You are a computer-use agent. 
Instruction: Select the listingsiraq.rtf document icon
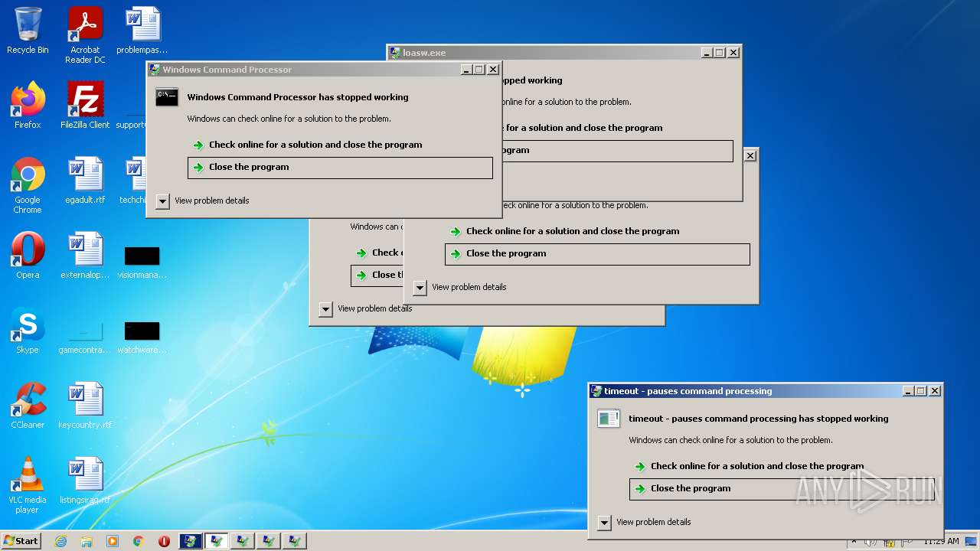[x=85, y=481]
